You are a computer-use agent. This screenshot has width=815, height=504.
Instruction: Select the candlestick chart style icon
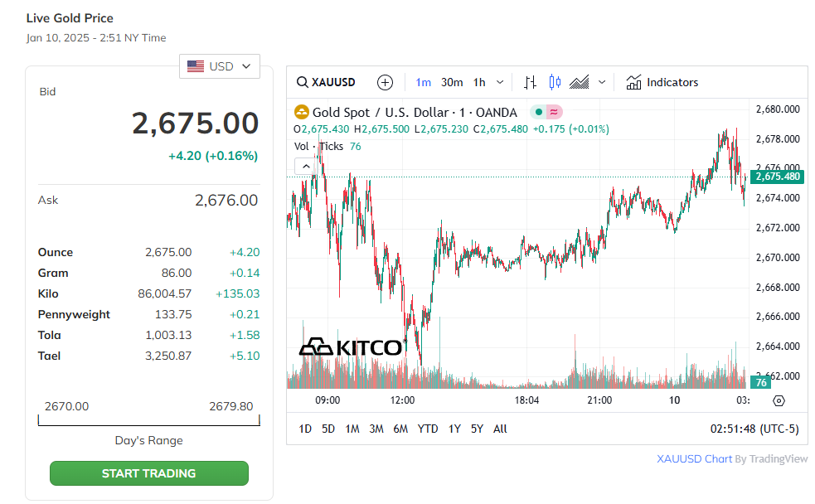click(x=555, y=82)
